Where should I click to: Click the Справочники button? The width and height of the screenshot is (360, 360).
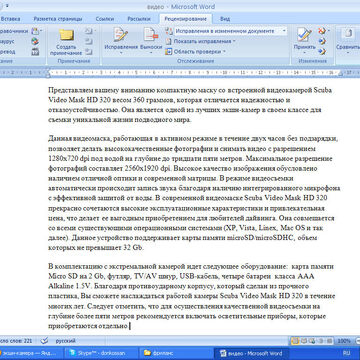(14, 31)
